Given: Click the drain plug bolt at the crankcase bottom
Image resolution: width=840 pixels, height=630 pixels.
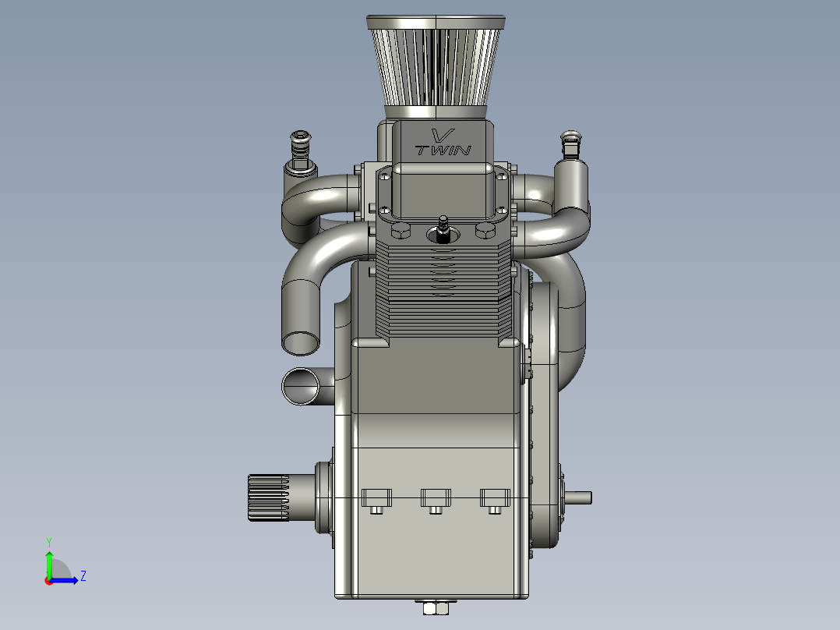Looking at the screenshot, I should 436,608.
